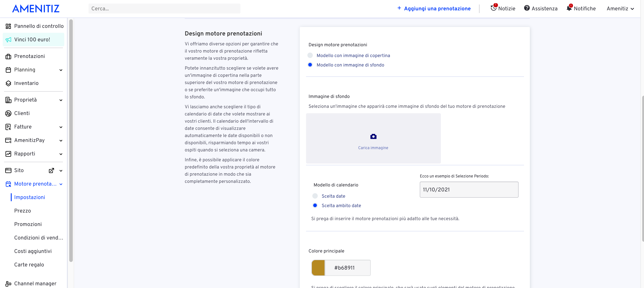Go to Vinci 100 euro! promotion

click(33, 40)
